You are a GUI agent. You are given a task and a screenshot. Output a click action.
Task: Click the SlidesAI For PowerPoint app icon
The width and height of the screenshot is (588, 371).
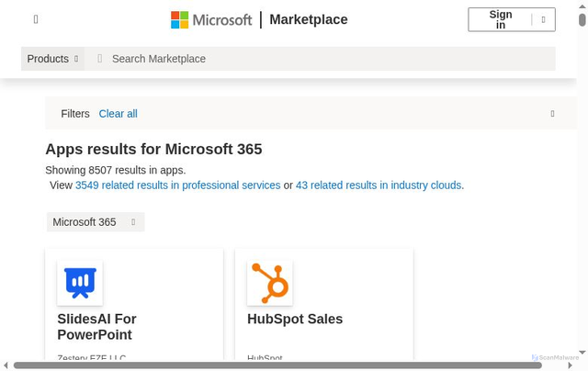(x=80, y=283)
